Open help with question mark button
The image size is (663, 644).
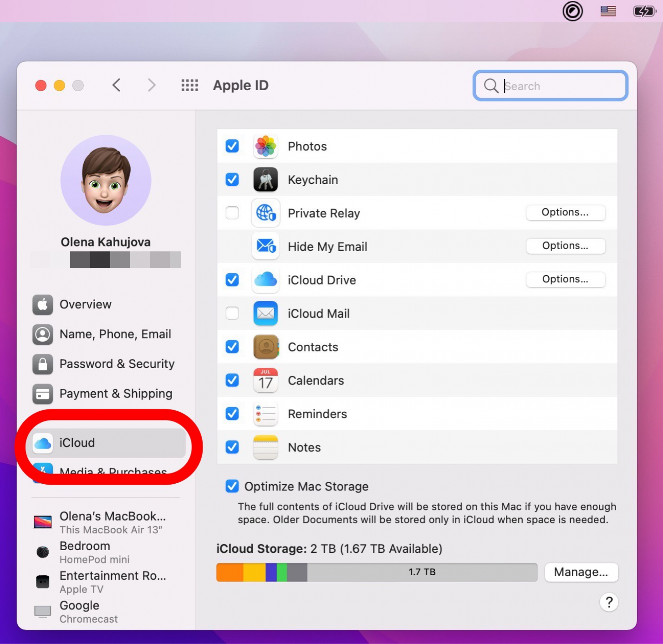coord(609,602)
